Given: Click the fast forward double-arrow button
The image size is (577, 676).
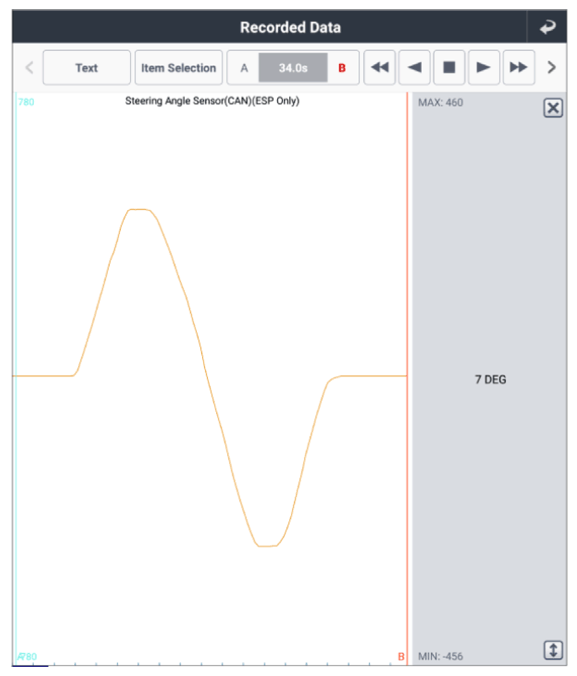Looking at the screenshot, I should (519, 67).
